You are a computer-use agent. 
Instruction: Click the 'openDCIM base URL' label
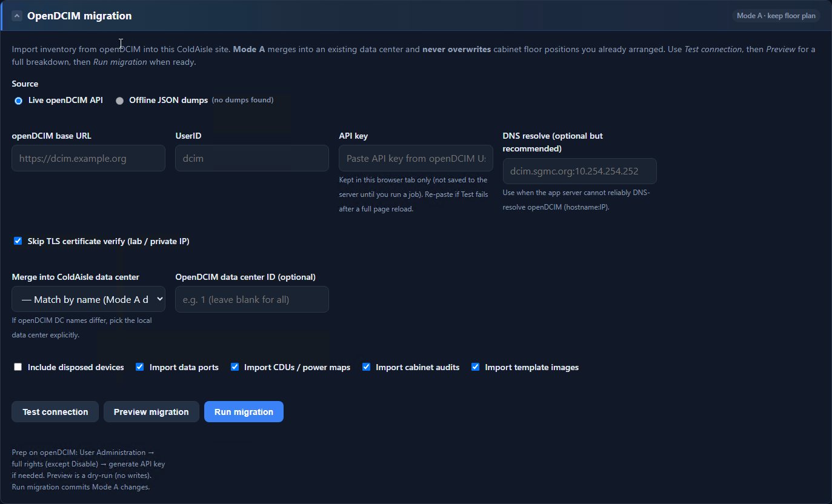tap(52, 136)
